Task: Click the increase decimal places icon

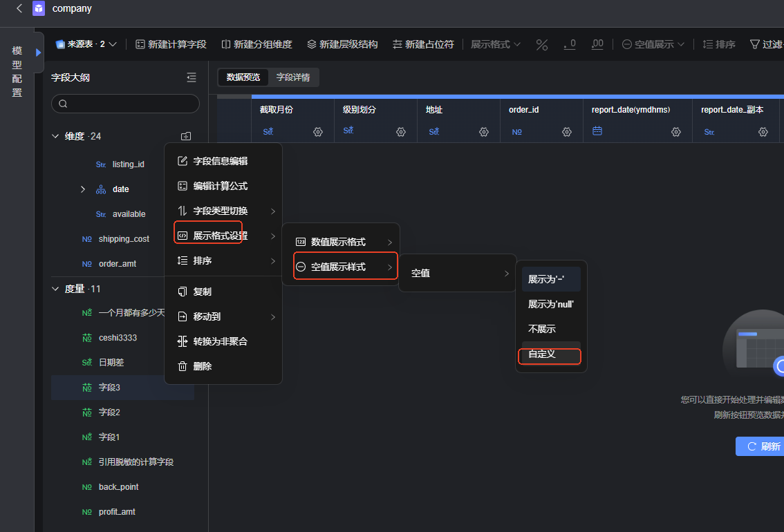Action: [597, 44]
